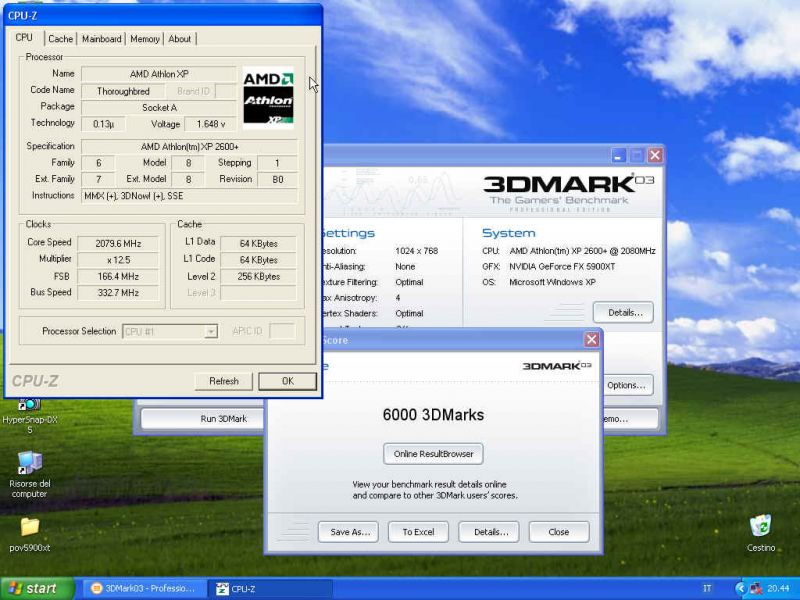This screenshot has height=600, width=800.
Task: Click the Level 2 cache value 256 KBytes
Action: tap(258, 277)
